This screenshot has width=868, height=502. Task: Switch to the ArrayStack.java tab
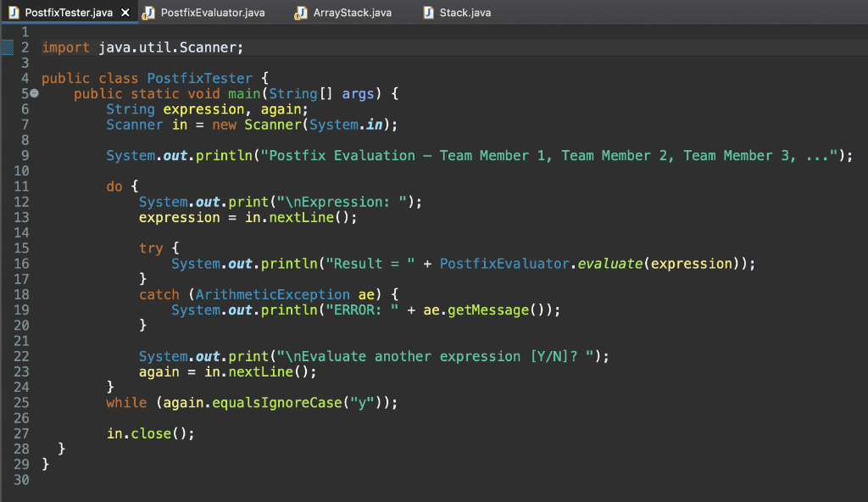point(352,12)
